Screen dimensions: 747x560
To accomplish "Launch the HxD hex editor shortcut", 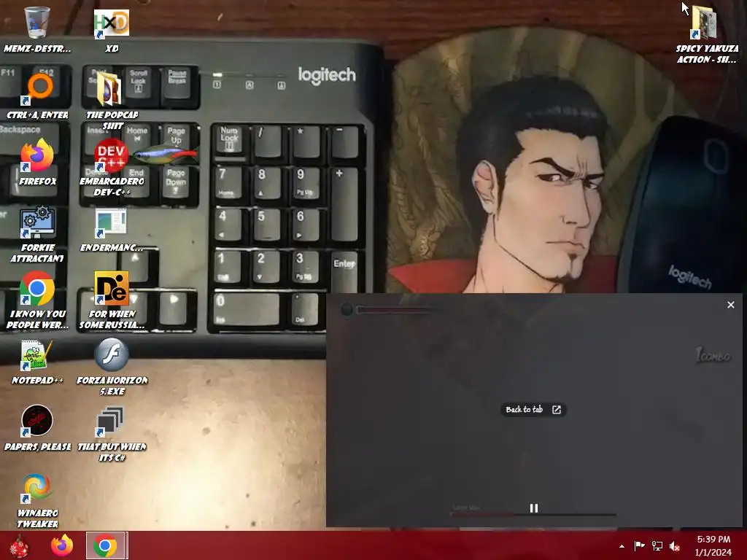I will coord(111,23).
